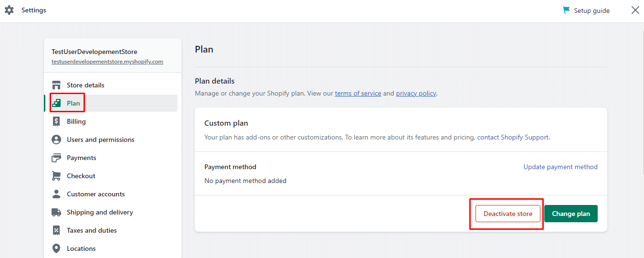Go to Customer accounts settings

click(x=95, y=194)
